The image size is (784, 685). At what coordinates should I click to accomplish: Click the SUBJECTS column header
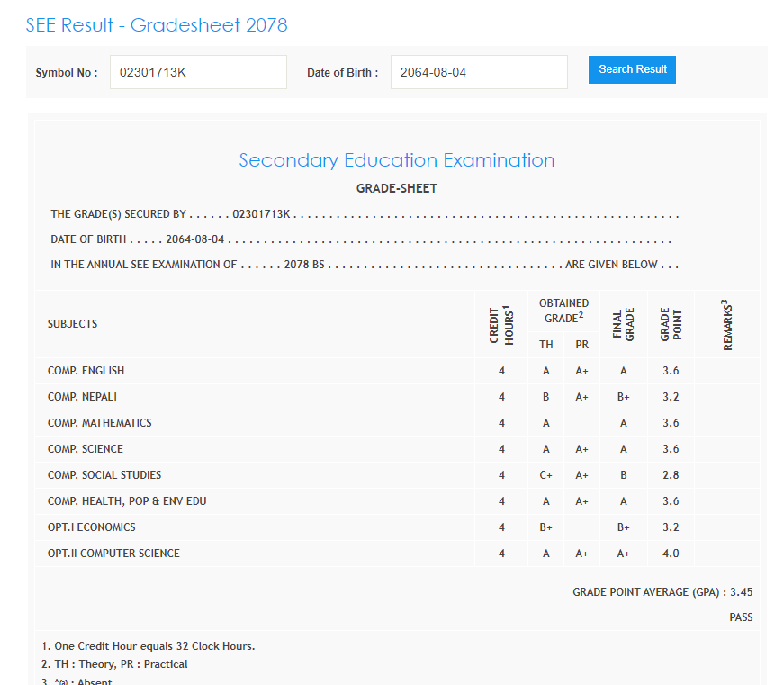pyautogui.click(x=73, y=324)
